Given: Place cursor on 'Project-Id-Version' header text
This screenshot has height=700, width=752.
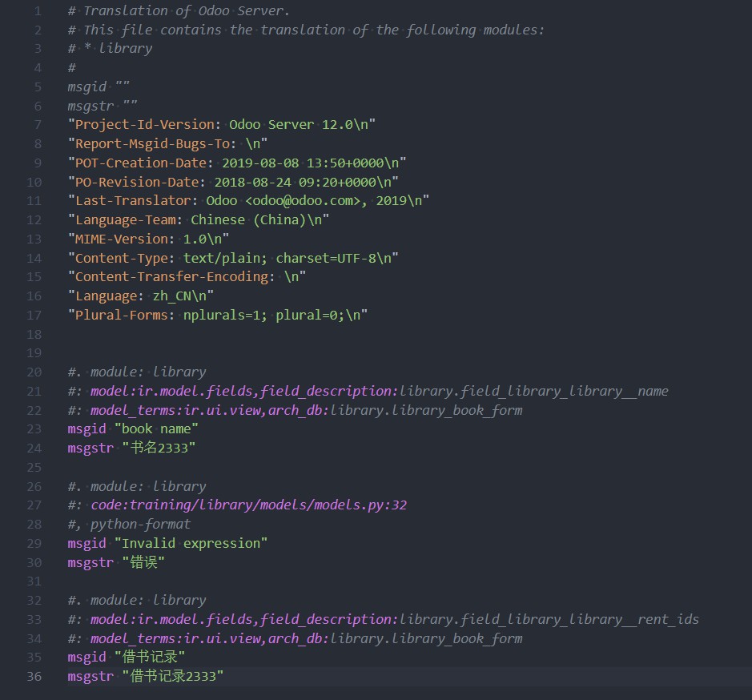Looking at the screenshot, I should click(144, 125).
